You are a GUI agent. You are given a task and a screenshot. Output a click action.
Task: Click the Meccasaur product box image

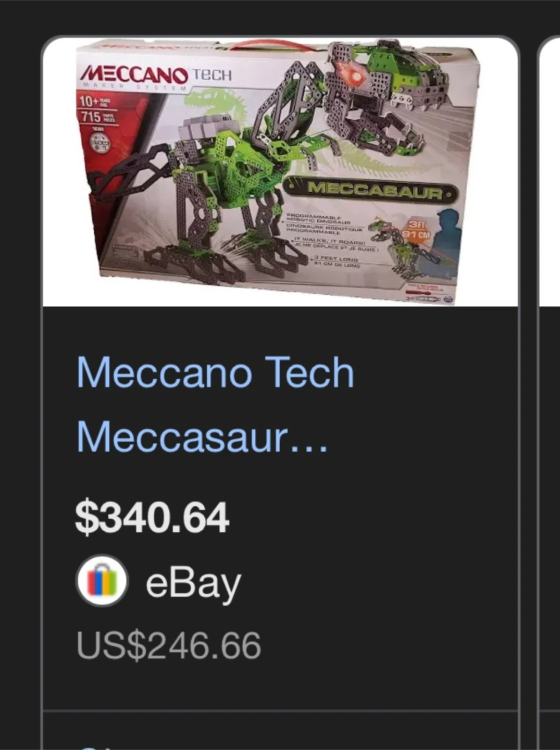280,172
